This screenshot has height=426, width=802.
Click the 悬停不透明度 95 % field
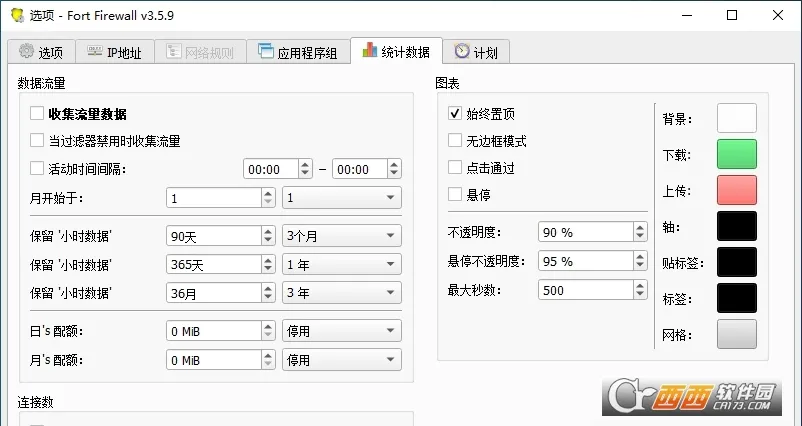click(586, 261)
